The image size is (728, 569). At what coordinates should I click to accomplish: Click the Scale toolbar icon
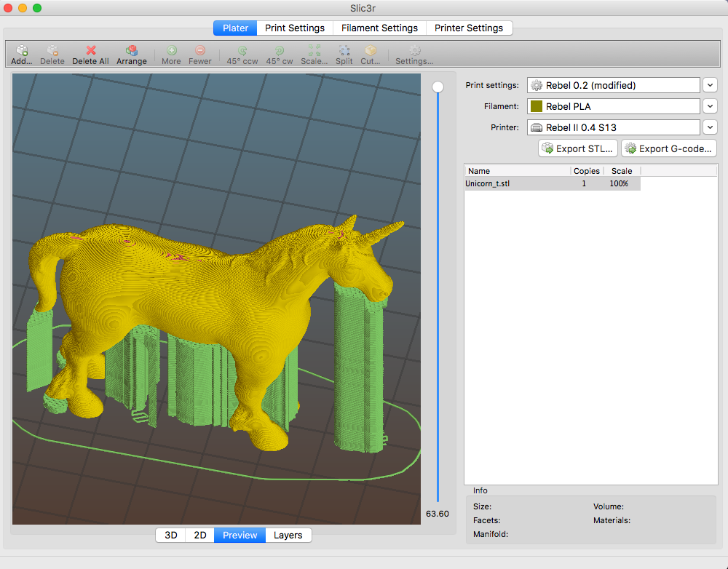tap(314, 51)
